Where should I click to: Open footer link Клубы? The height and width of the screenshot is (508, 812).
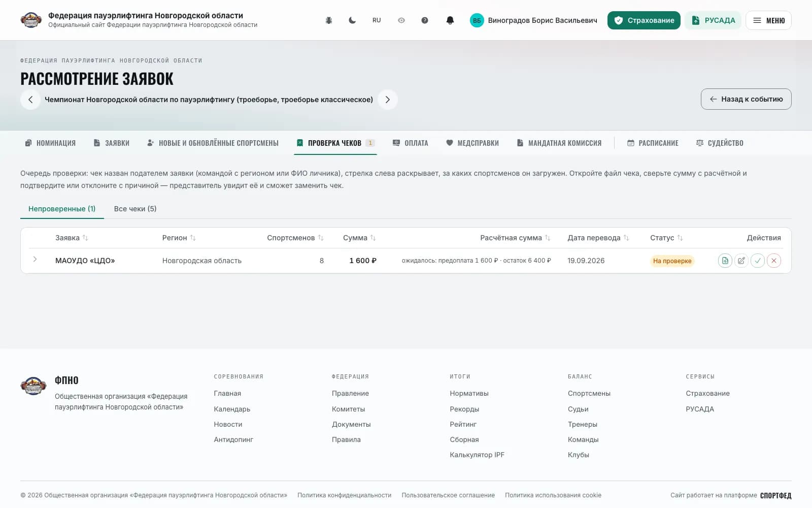pos(579,455)
